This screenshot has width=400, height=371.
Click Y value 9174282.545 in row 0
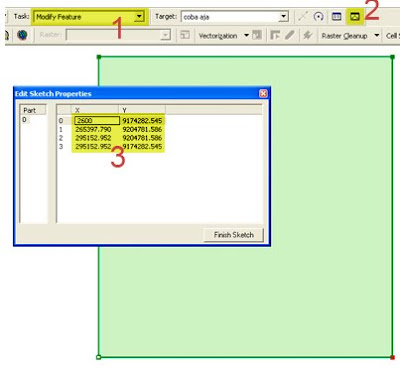pyautogui.click(x=142, y=121)
